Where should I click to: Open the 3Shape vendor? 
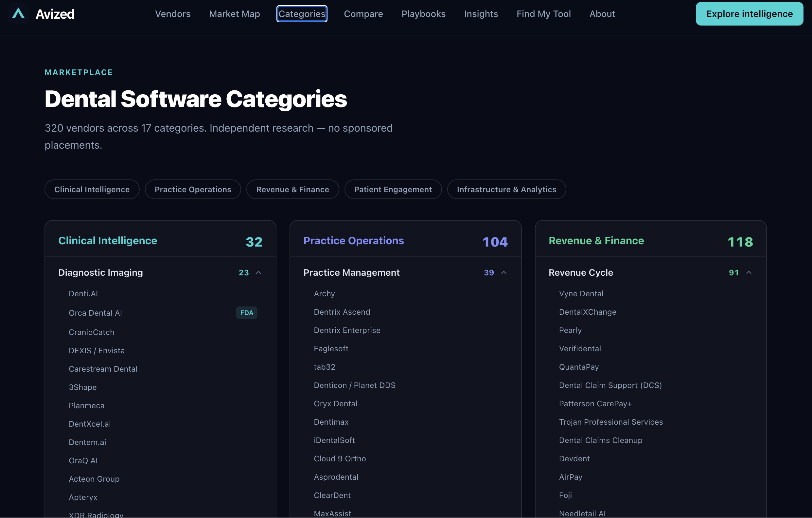[83, 387]
